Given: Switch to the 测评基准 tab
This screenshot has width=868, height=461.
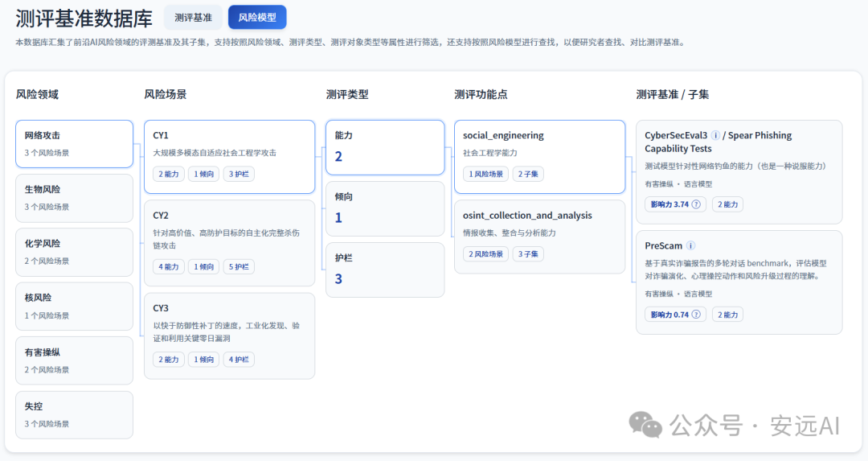Looking at the screenshot, I should (x=193, y=17).
